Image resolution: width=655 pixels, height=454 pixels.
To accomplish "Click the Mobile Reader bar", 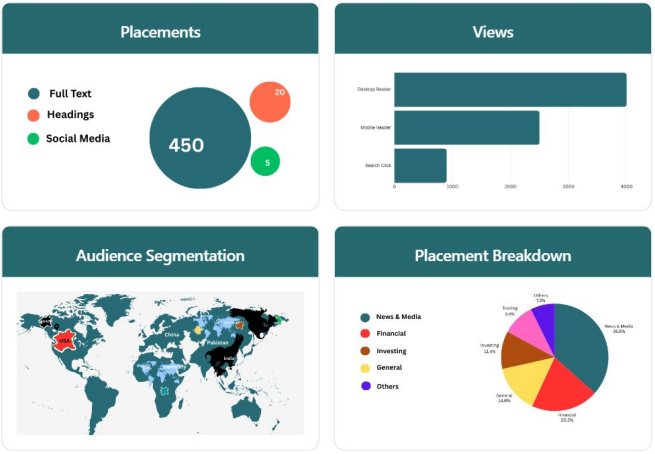I will (466, 127).
